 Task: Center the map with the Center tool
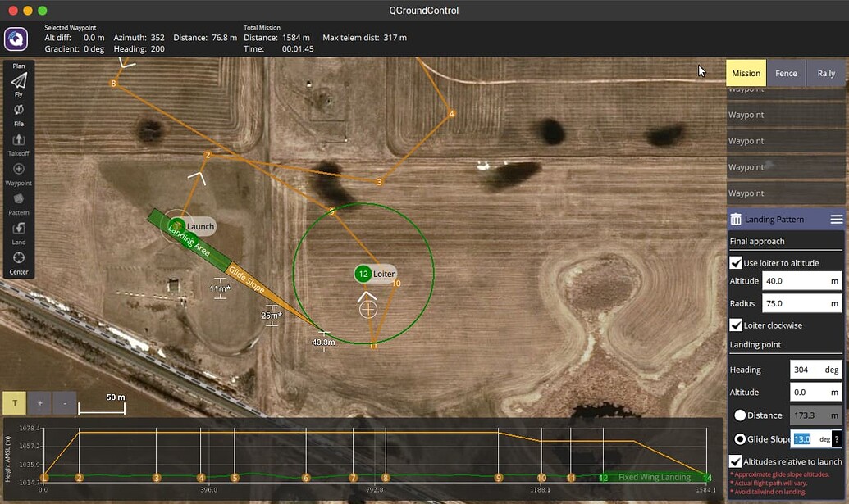coord(19,258)
